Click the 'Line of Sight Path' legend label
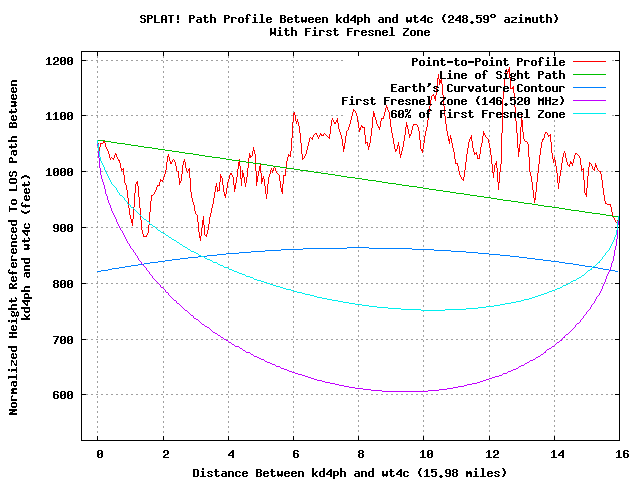This screenshot has height=480, width=640. tap(502, 75)
